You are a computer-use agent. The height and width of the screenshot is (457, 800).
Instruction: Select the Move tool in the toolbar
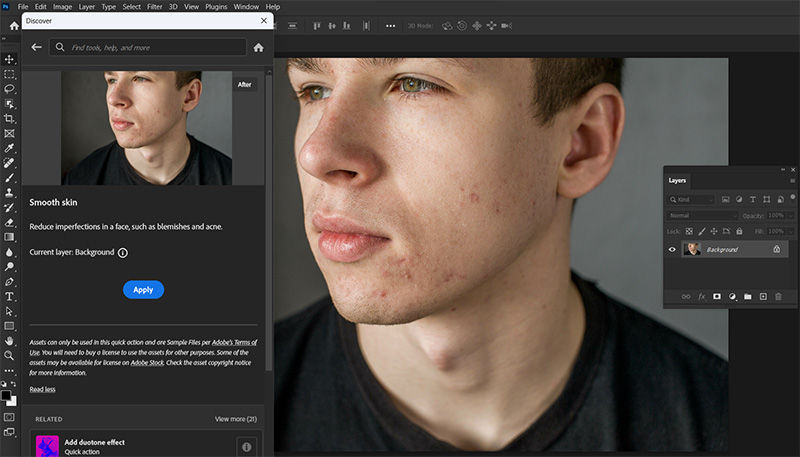click(10, 59)
